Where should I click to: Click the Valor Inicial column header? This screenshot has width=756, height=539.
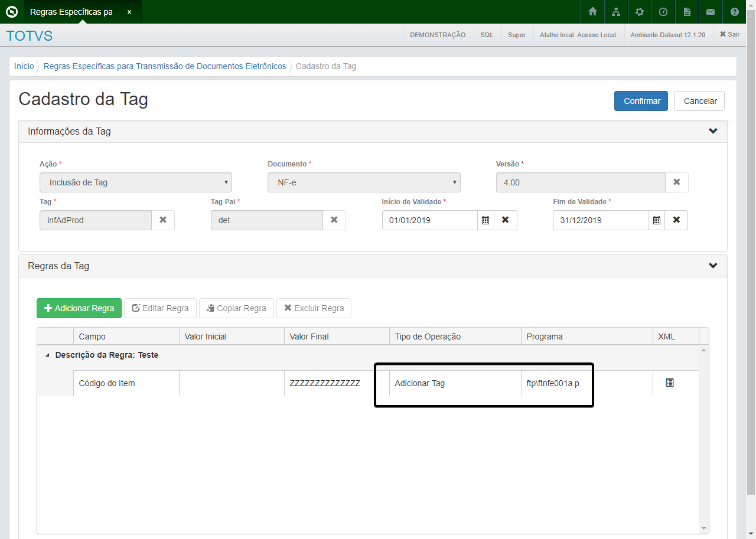point(232,337)
